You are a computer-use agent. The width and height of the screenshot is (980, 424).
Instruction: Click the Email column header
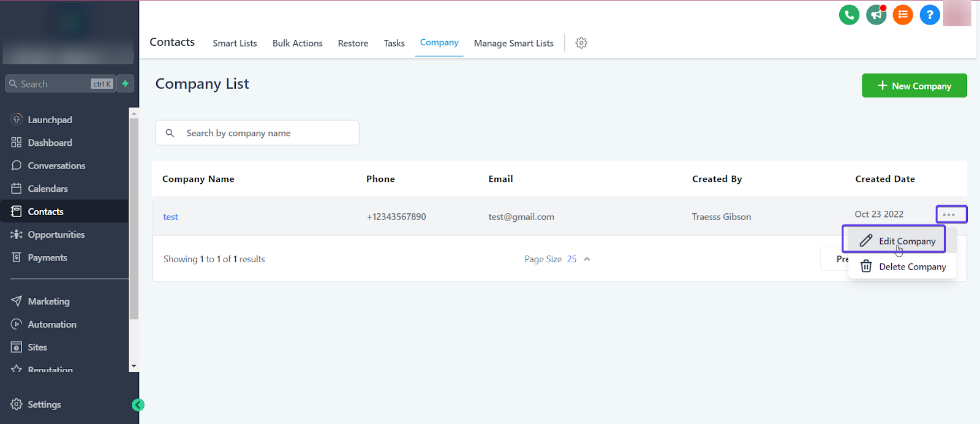click(x=500, y=179)
